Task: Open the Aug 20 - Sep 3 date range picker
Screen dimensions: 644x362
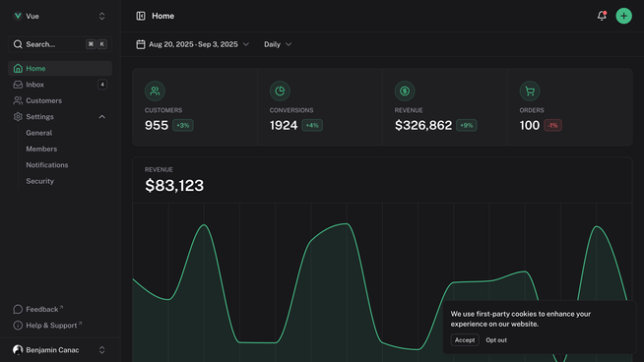Action: coord(193,44)
